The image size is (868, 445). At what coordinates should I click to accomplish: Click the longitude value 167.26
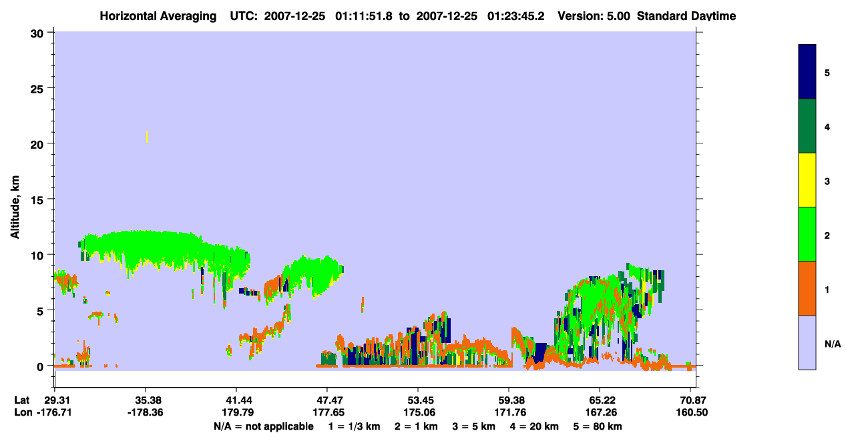coord(600,412)
